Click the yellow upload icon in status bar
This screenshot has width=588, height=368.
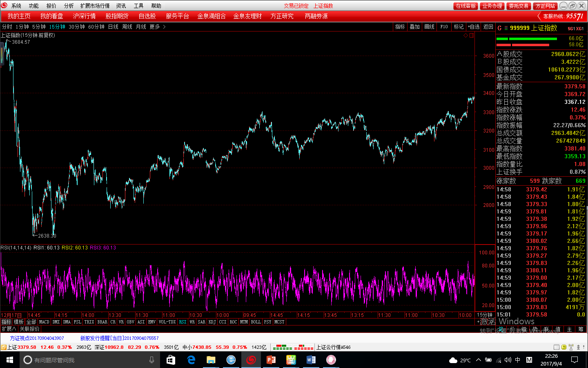(564, 347)
